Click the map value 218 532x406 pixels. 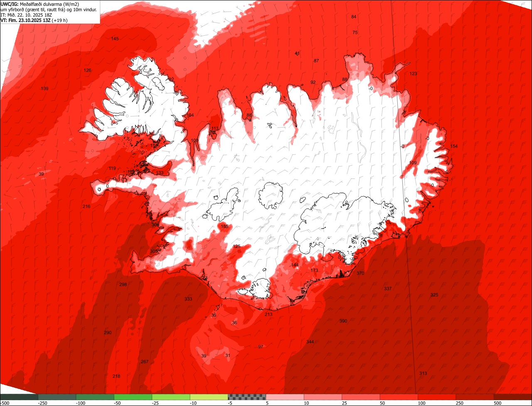[116, 376]
